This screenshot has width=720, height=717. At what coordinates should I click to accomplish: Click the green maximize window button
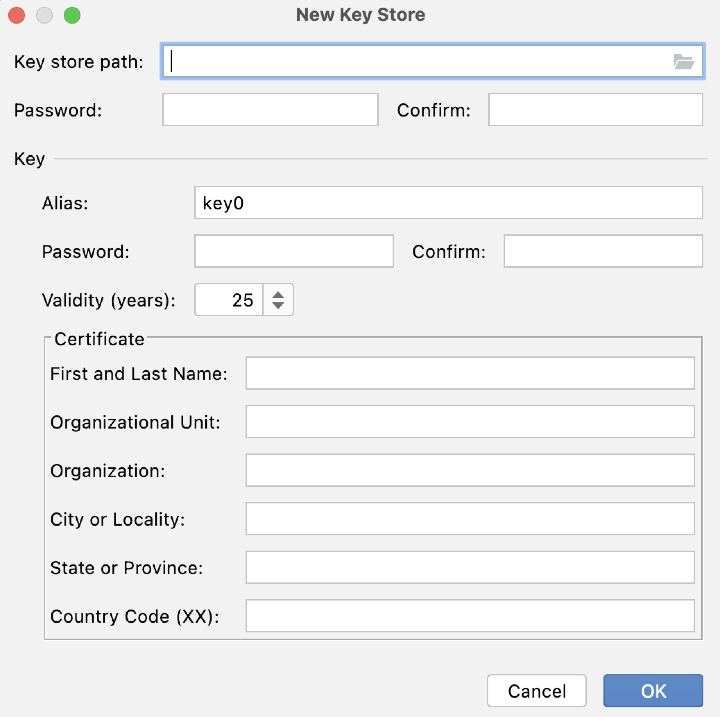71,16
